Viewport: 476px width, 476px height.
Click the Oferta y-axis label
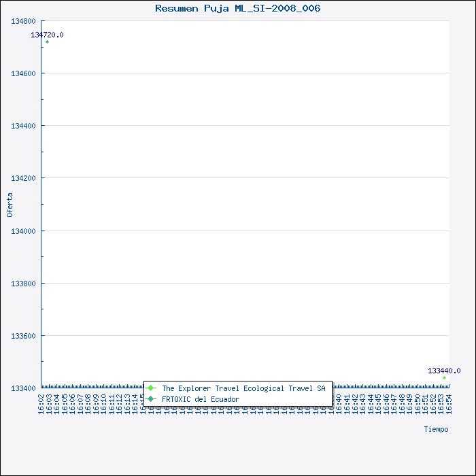click(x=10, y=205)
